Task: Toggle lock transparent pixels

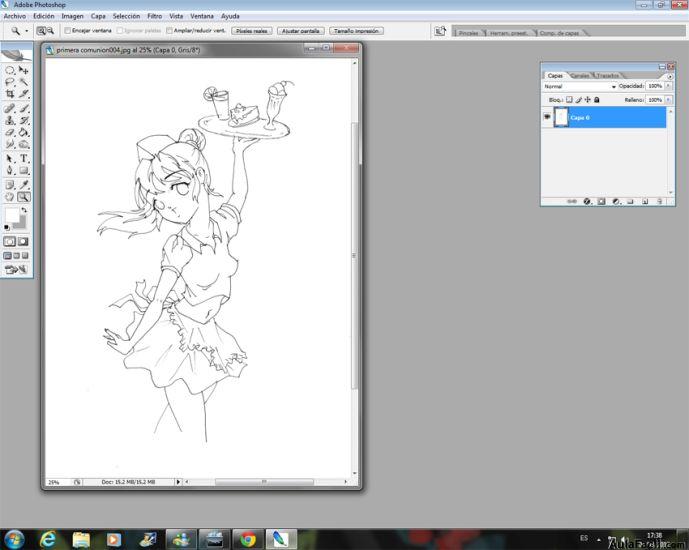Action: click(x=569, y=100)
